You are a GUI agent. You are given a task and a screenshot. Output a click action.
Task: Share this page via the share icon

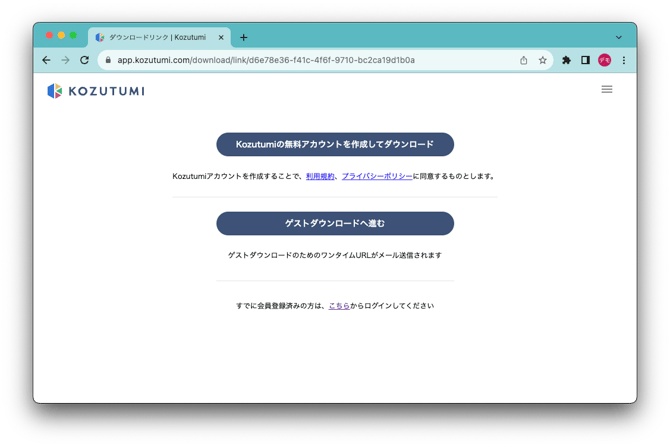coord(523,60)
